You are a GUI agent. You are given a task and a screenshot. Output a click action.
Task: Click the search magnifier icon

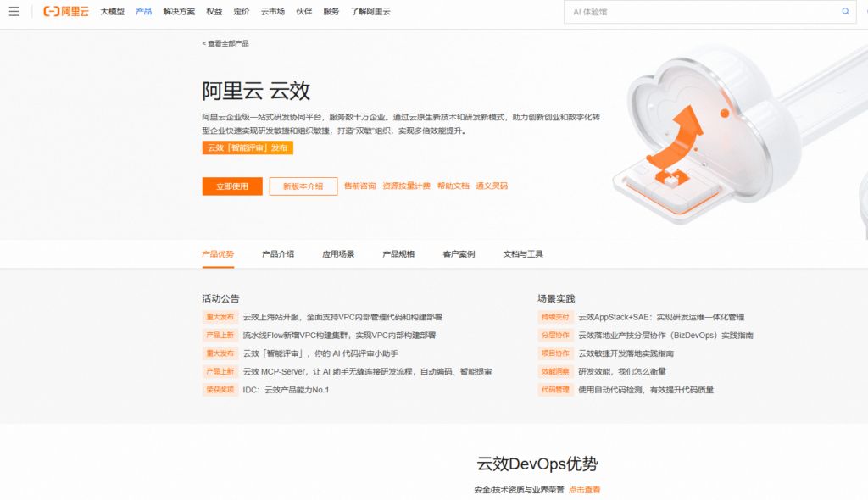tap(845, 11)
